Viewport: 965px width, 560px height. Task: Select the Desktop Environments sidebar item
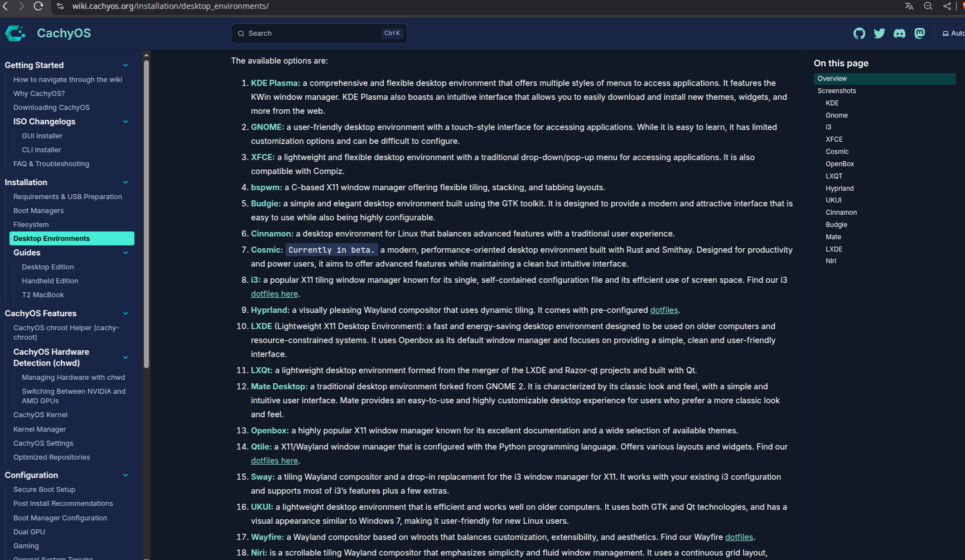pyautogui.click(x=72, y=239)
